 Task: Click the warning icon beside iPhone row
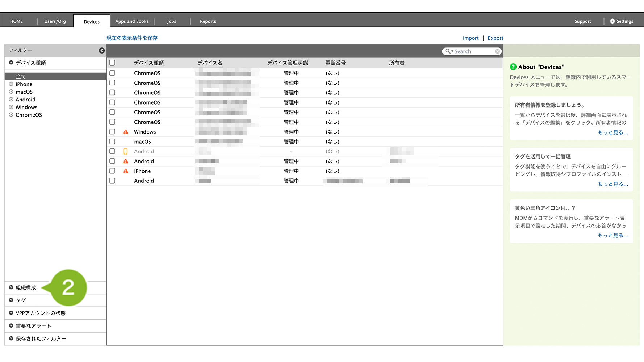pos(126,171)
